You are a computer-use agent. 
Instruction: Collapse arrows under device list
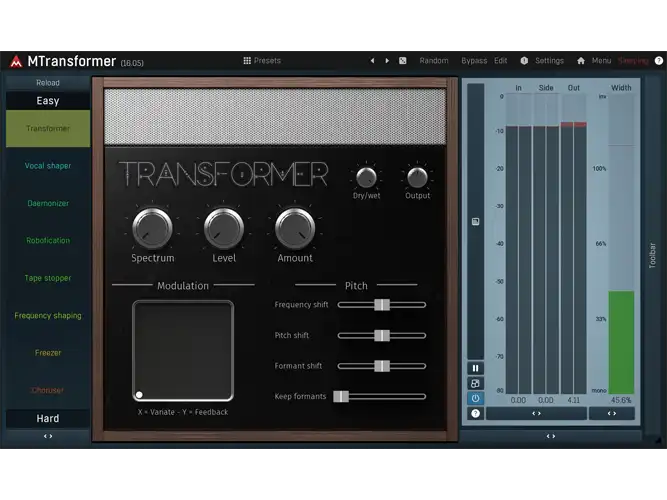point(48,436)
